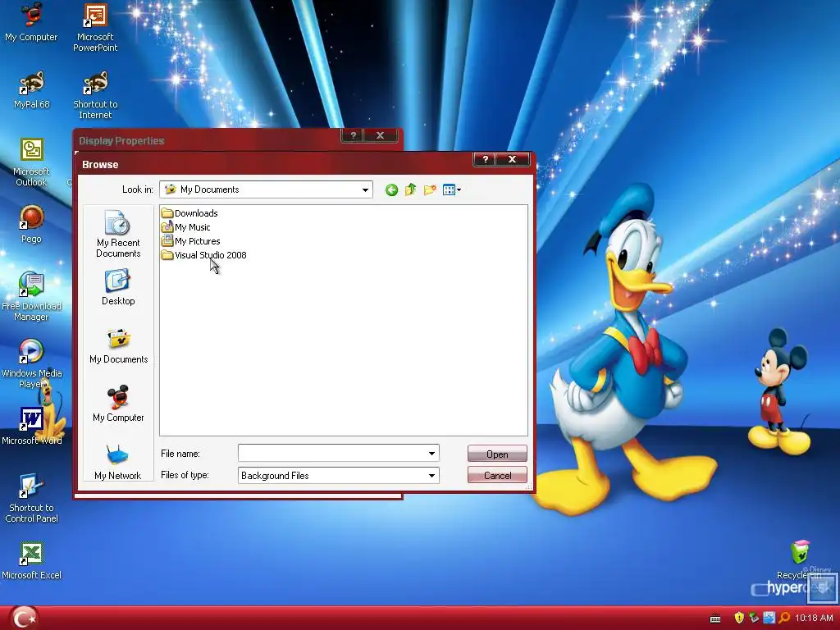Select the Pego desktop shortcut

point(31,224)
